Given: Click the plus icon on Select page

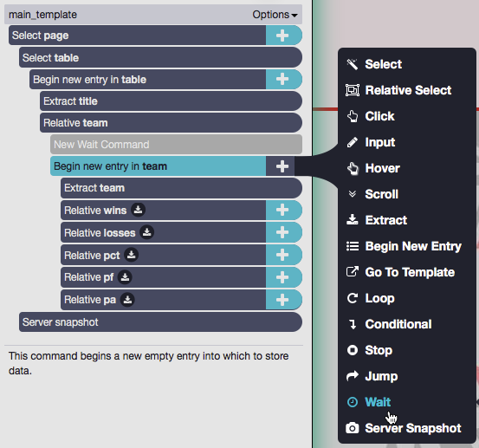Looking at the screenshot, I should [x=282, y=36].
